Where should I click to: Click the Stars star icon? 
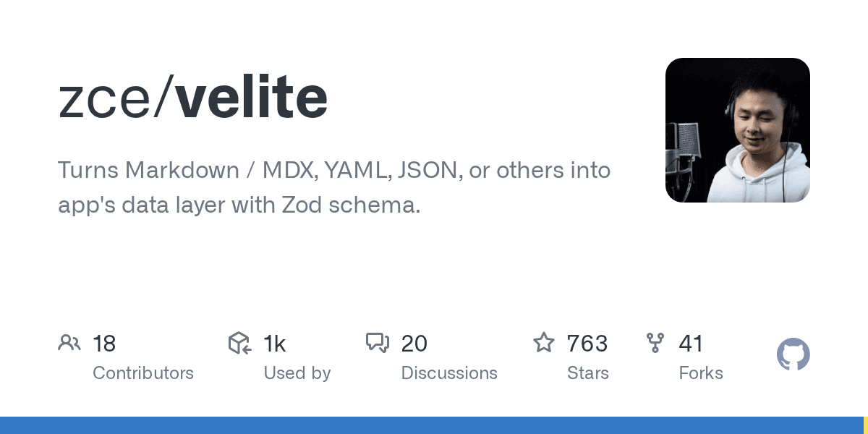(x=543, y=343)
